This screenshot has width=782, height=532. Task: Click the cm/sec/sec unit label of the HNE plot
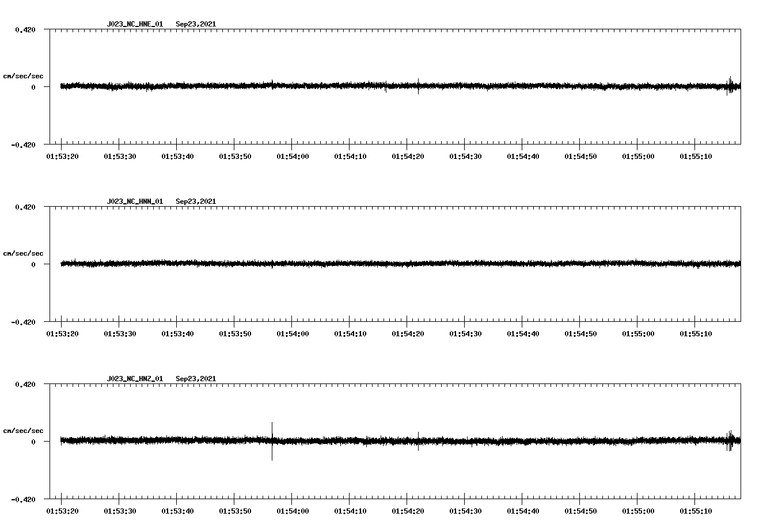[x=23, y=76]
